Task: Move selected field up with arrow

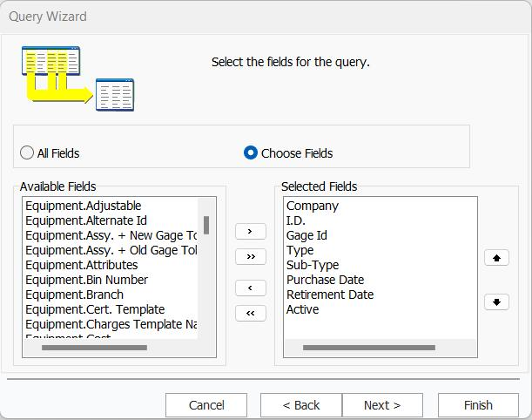Action: pyautogui.click(x=496, y=258)
